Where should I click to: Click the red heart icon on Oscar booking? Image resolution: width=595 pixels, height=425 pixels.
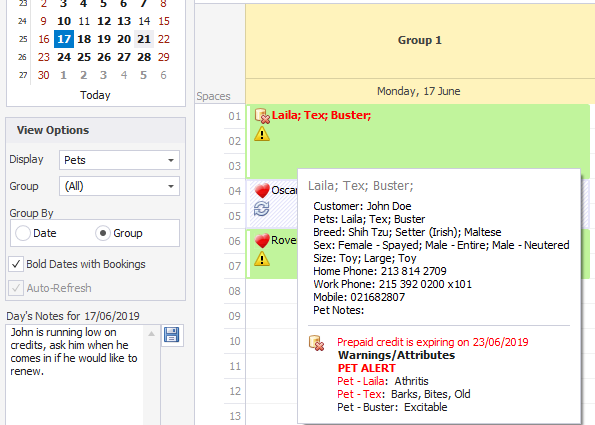tap(262, 190)
